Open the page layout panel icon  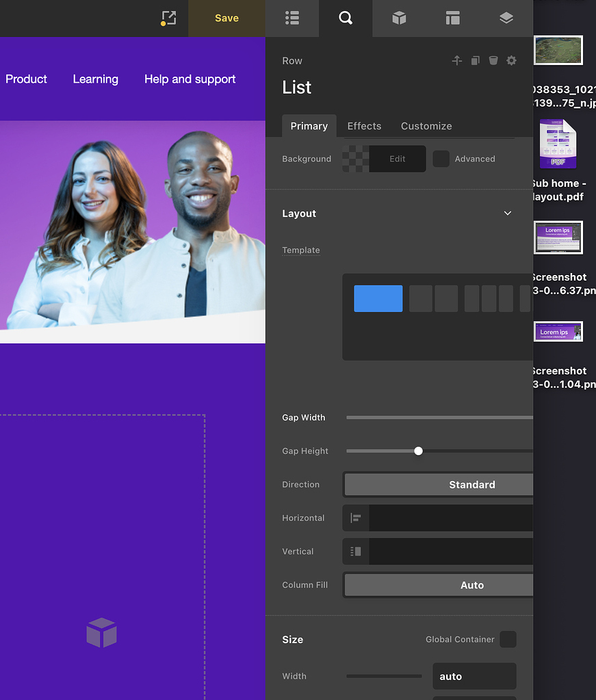452,18
